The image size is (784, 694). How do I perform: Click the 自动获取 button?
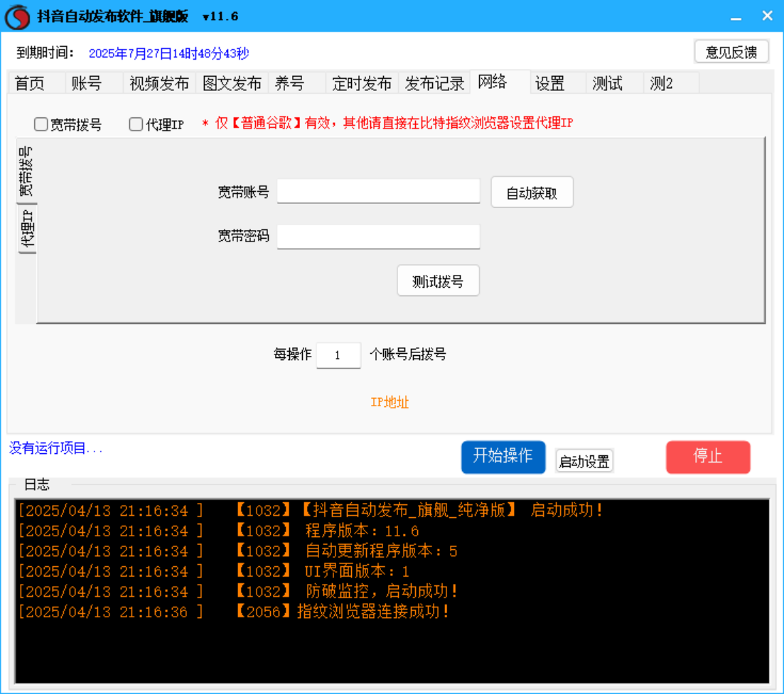pyautogui.click(x=532, y=193)
